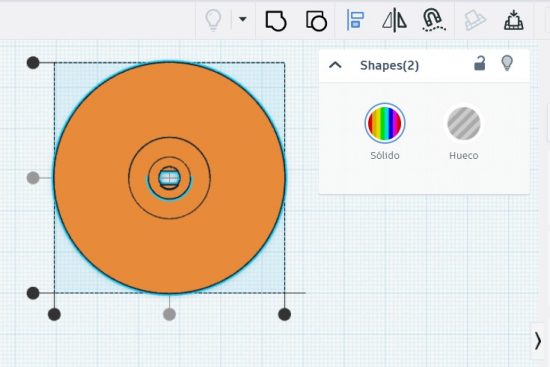The width and height of the screenshot is (550, 367).
Task: Toggle the lock icon in Shapes panel
Action: click(x=479, y=64)
